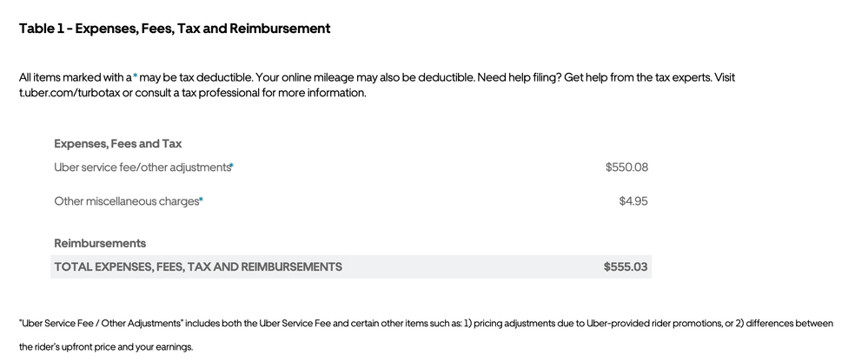Click the Expenses, Fees and Tax subheading
This screenshot has height=361, width=868.
tap(118, 144)
